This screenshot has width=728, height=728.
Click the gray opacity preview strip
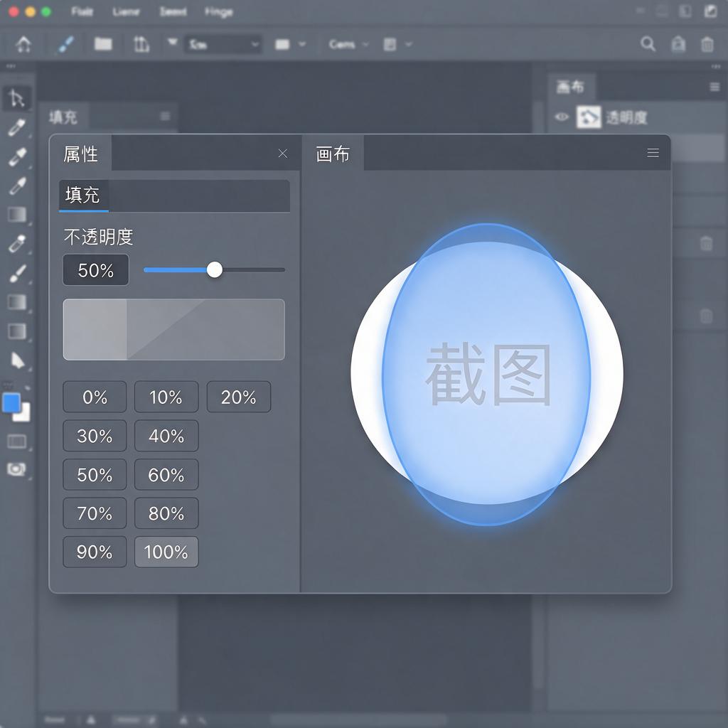point(173,329)
